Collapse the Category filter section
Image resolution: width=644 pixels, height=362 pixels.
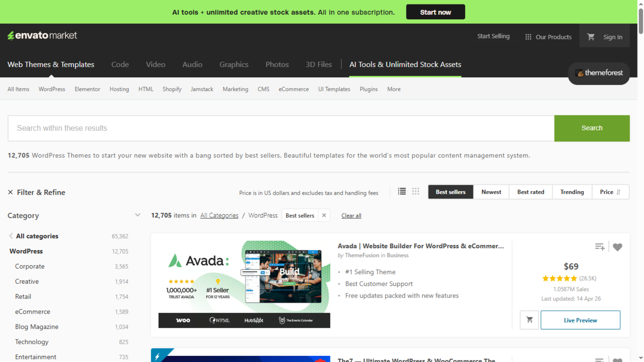138,215
